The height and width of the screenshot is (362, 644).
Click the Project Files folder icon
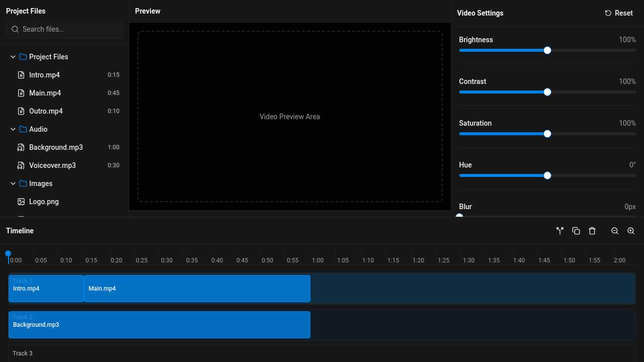point(23,57)
